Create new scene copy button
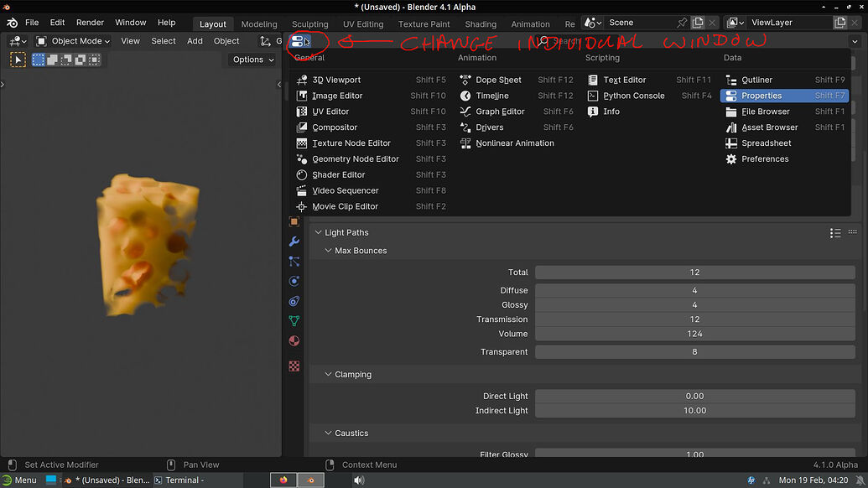This screenshot has width=868, height=488. 698,23
